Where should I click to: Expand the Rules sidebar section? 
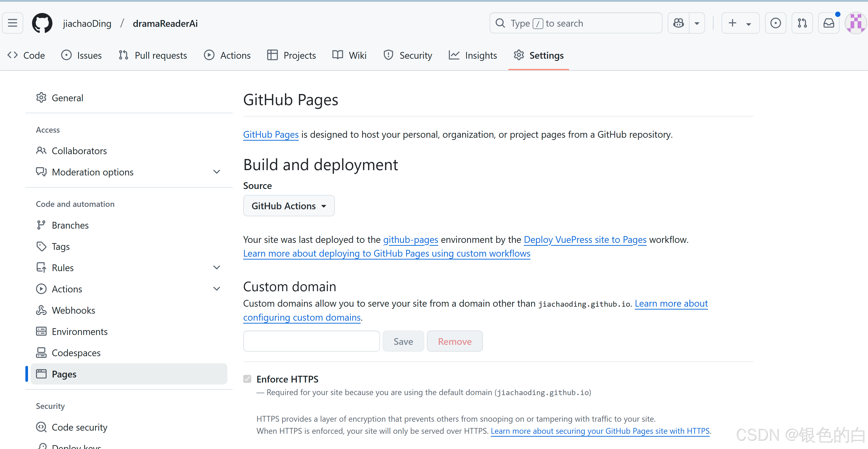(217, 268)
